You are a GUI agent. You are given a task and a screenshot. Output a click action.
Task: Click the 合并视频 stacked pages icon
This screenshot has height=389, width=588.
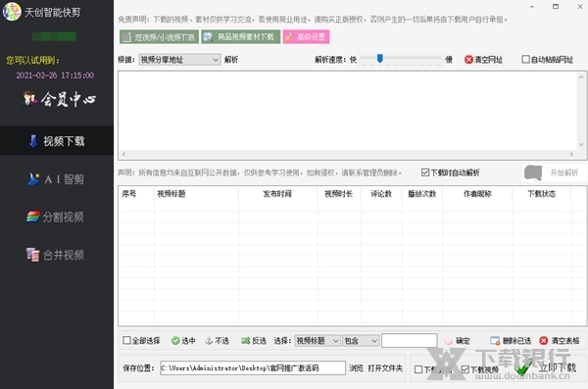(33, 255)
